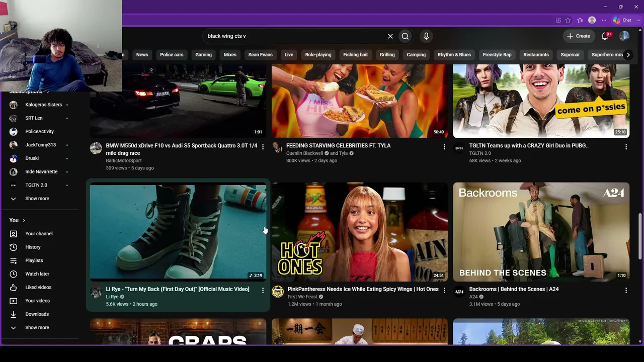Click the search field containing black wing cts v
This screenshot has height=362, width=644.
tap(294, 36)
